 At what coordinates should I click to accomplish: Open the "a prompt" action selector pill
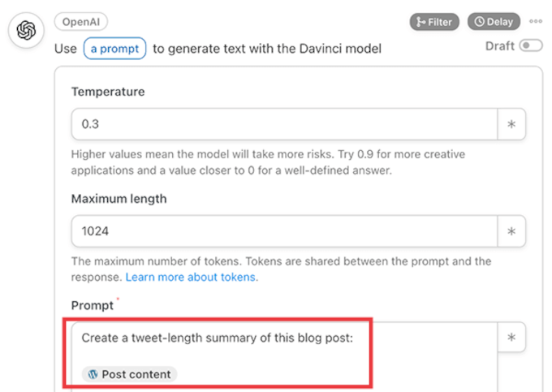[114, 49]
